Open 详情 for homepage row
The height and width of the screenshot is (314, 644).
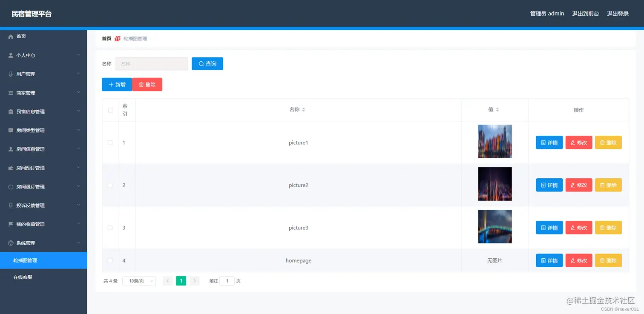click(549, 260)
